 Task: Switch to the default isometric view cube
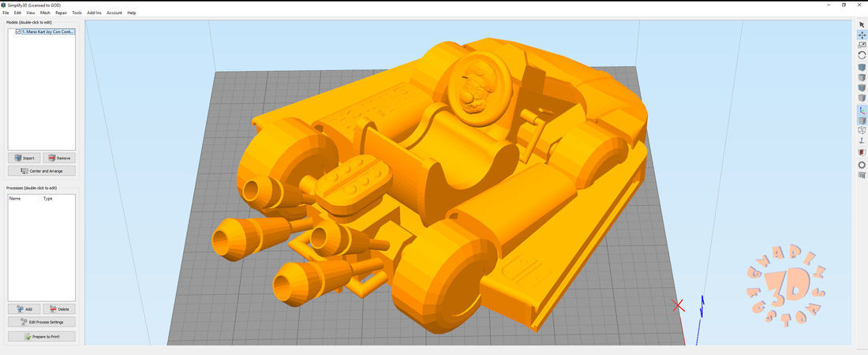tap(862, 67)
